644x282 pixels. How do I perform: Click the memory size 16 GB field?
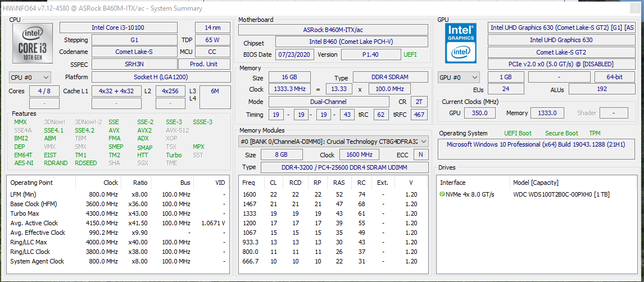289,77
